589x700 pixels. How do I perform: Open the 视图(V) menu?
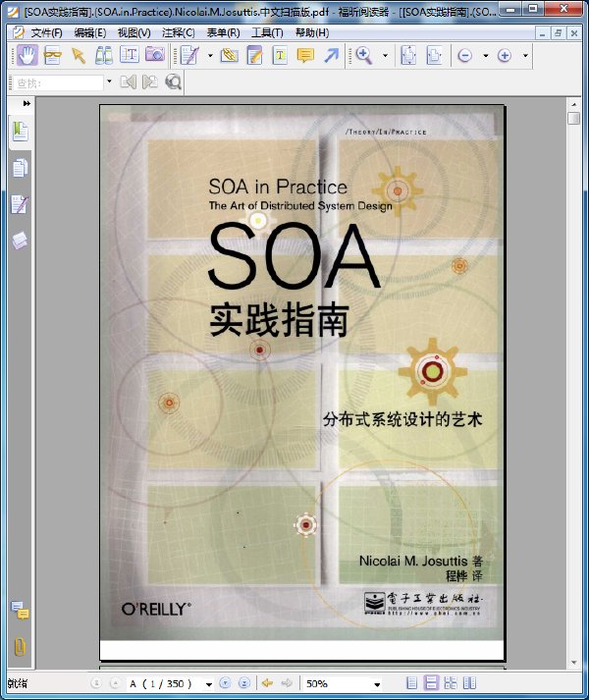pyautogui.click(x=134, y=32)
